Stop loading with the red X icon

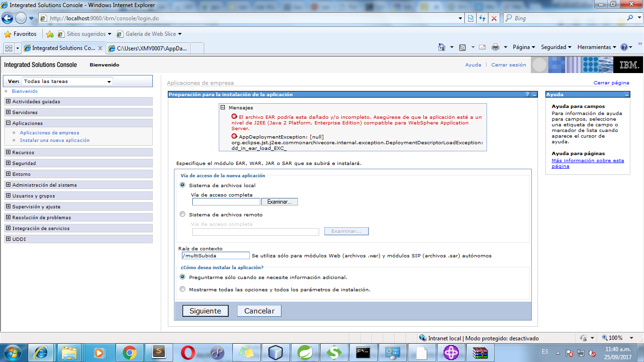(494, 18)
